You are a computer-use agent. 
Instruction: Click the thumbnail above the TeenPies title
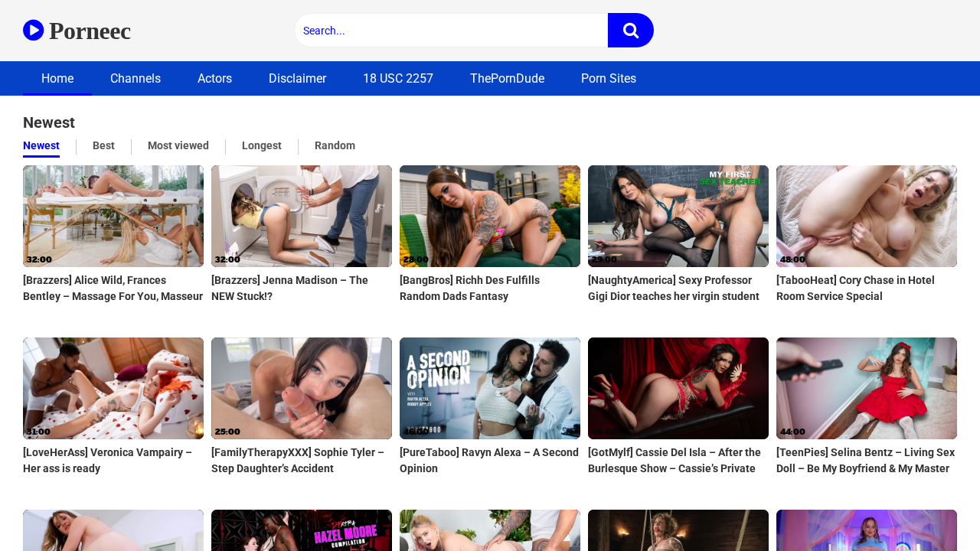[867, 388]
